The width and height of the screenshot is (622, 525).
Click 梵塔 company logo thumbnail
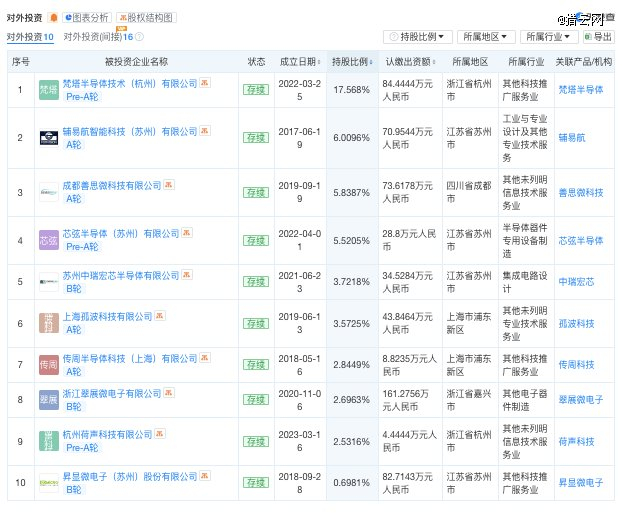coord(49,90)
